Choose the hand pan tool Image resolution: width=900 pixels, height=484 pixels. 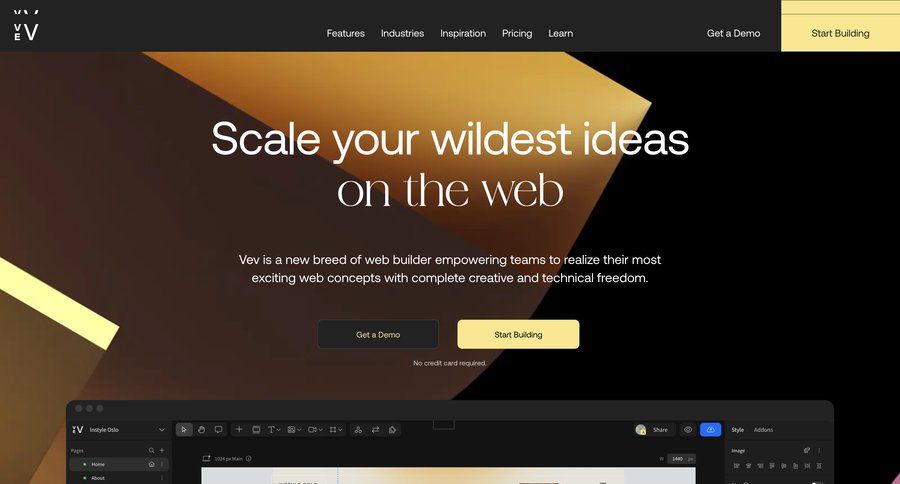pyautogui.click(x=201, y=429)
